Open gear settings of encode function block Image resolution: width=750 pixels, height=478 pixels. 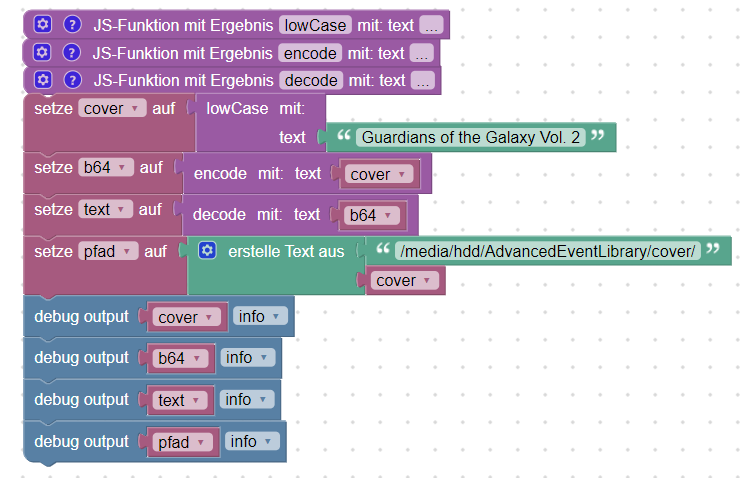click(x=42, y=52)
